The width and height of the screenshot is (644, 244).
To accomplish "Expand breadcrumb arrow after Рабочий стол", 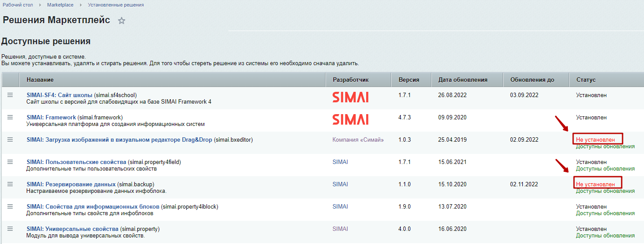I will 40,5.
